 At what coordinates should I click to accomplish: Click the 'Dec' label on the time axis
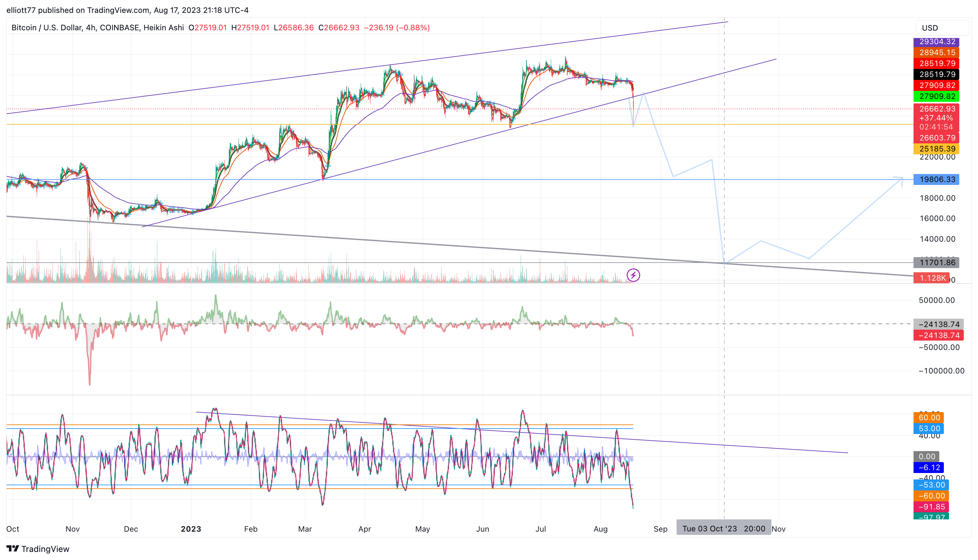pyautogui.click(x=131, y=529)
